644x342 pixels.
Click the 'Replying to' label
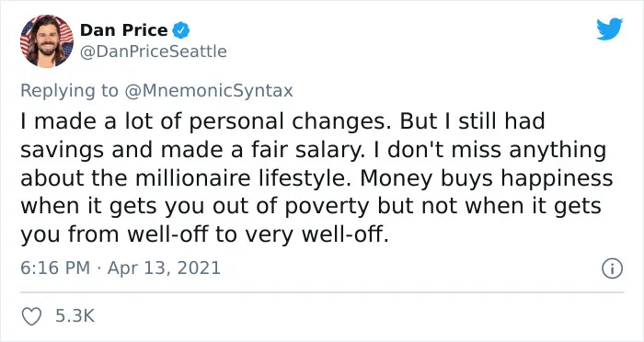coord(69,91)
